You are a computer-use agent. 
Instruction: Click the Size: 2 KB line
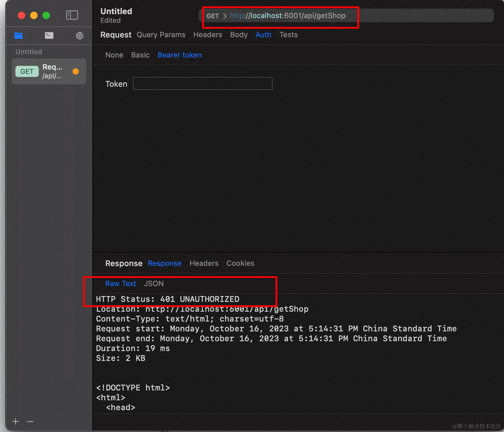[121, 358]
